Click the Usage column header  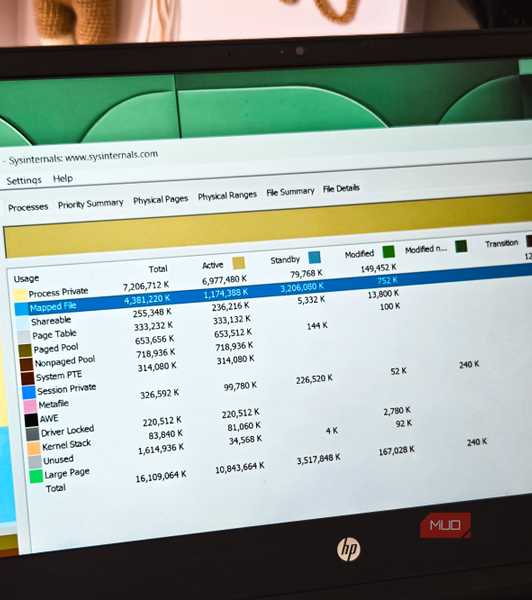click(x=26, y=278)
